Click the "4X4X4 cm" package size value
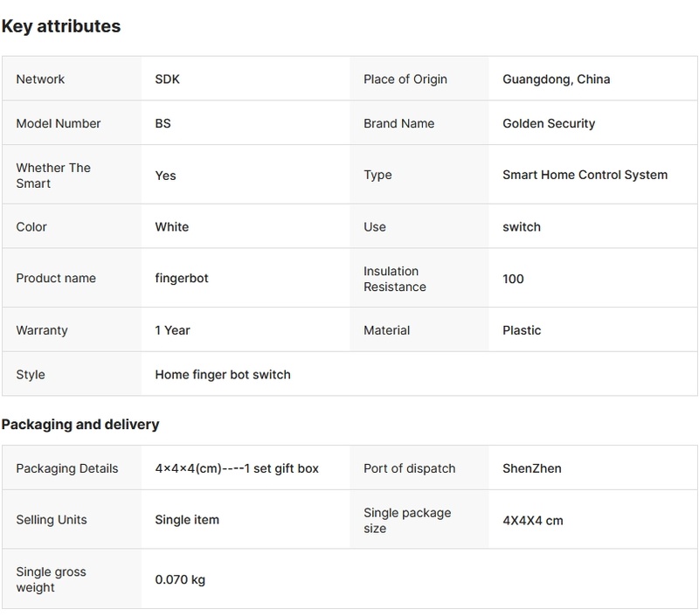 tap(533, 520)
